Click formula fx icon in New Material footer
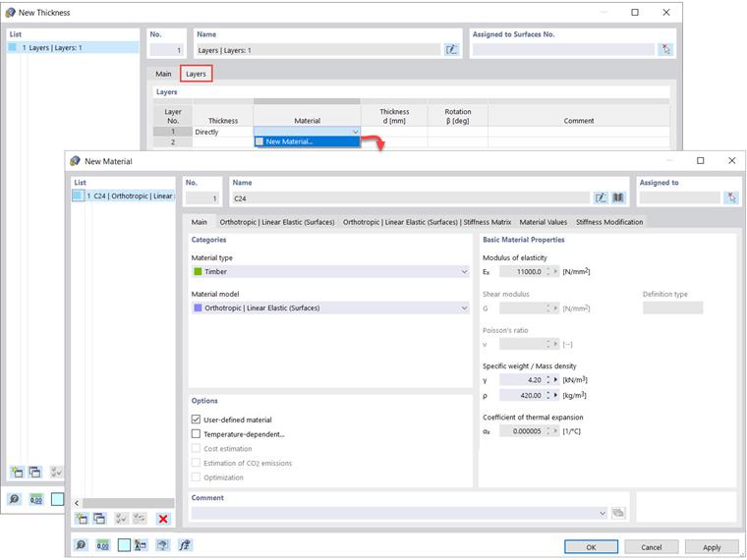Viewport: 747px width, 560px height. pyautogui.click(x=185, y=544)
